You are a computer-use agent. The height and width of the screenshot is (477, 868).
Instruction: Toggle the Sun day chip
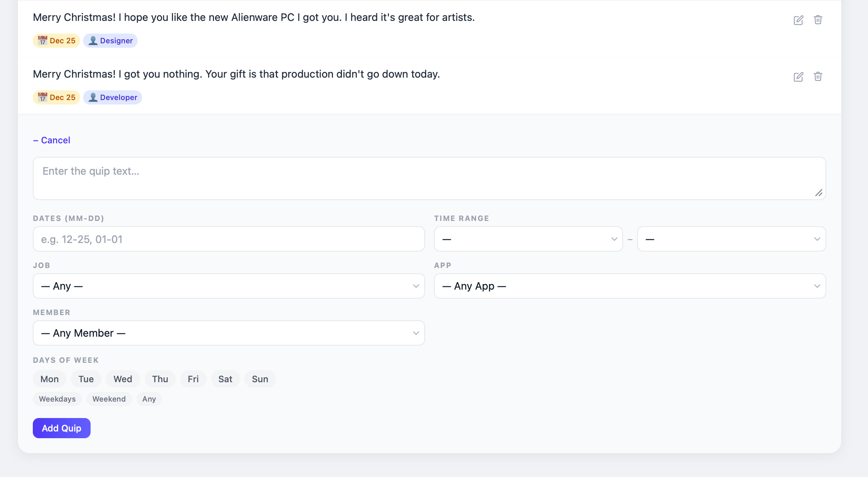tap(260, 379)
